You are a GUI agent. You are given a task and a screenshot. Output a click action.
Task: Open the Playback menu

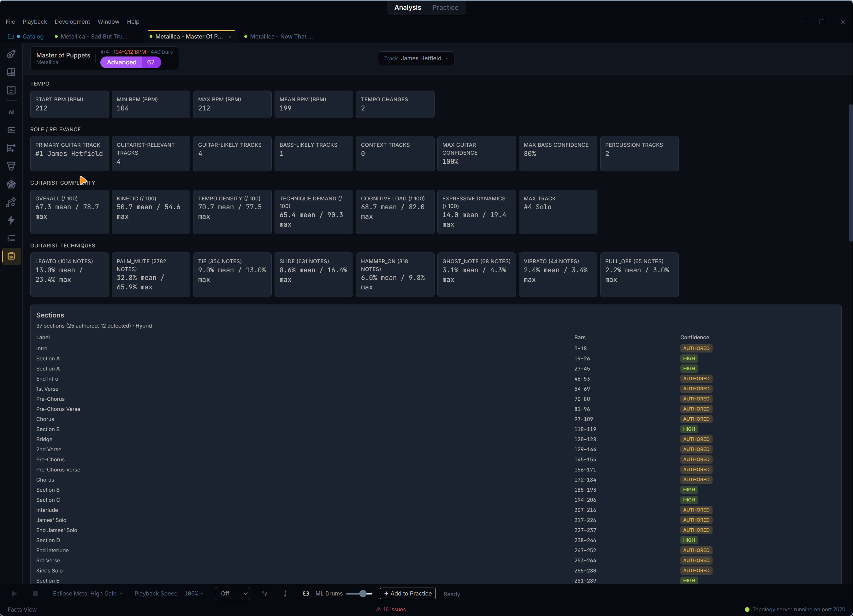35,21
